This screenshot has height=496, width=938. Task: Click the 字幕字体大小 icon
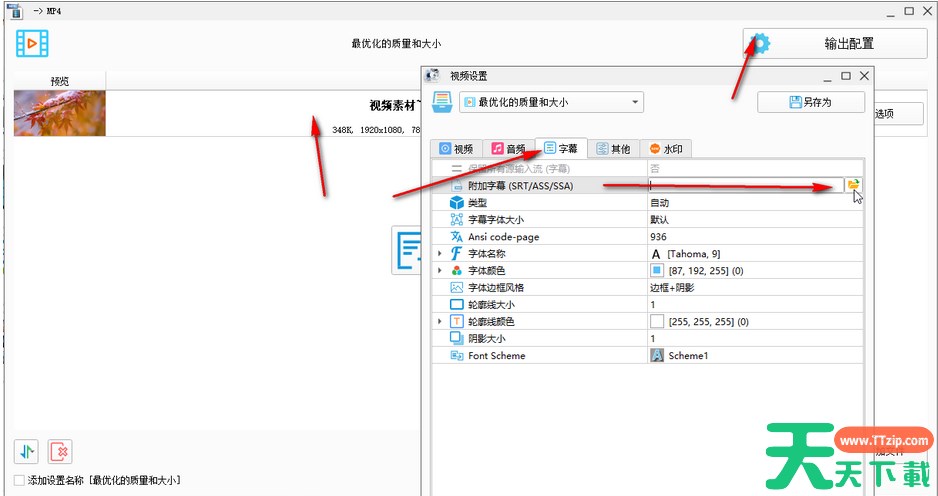[x=457, y=220]
